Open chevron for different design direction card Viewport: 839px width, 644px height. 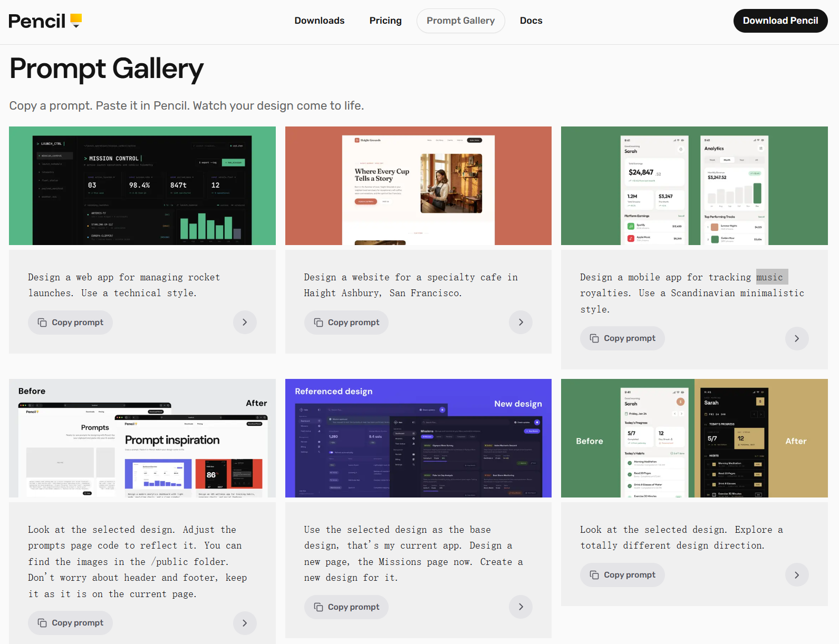pos(796,575)
